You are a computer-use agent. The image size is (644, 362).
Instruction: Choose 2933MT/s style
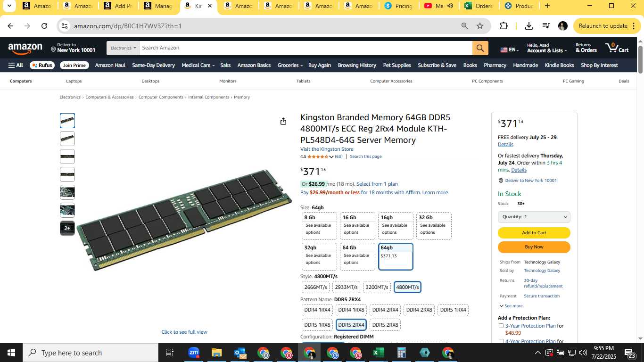coord(346,287)
